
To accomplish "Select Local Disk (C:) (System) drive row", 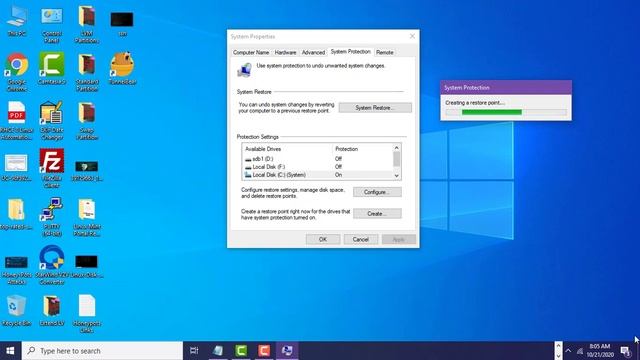I will [317, 175].
